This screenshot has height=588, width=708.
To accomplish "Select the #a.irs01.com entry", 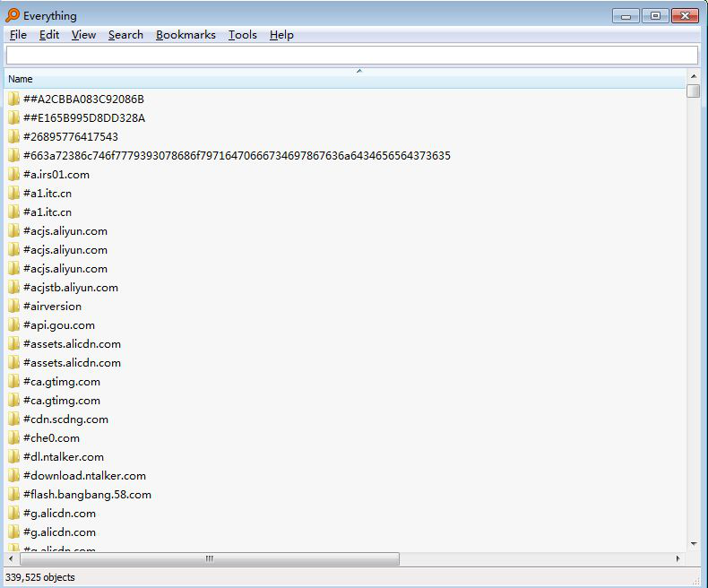I will 56,174.
